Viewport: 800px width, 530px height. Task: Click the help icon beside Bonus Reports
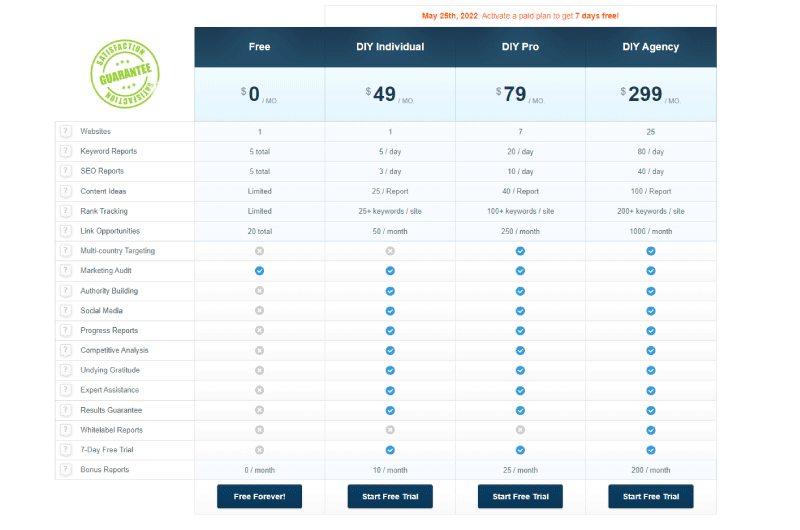pyautogui.click(x=65, y=470)
